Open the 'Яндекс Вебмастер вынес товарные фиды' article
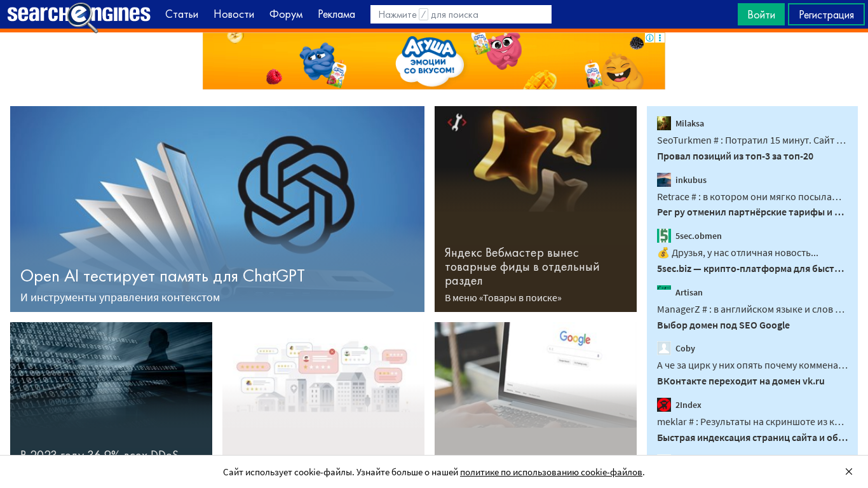The width and height of the screenshot is (868, 488). pos(522,266)
